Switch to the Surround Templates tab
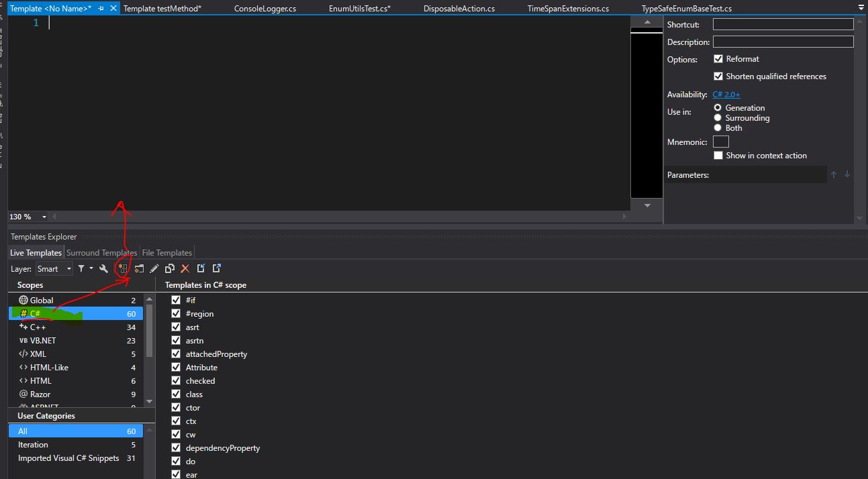The height and width of the screenshot is (479, 868). tap(101, 253)
